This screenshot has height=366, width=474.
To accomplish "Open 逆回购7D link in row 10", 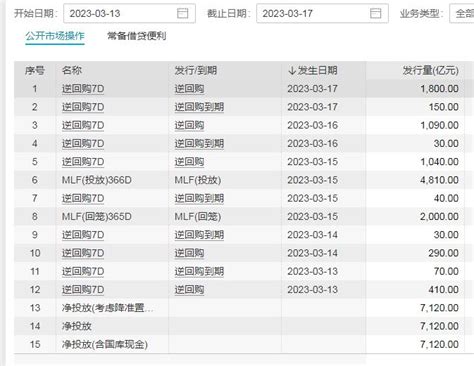I will coord(83,253).
